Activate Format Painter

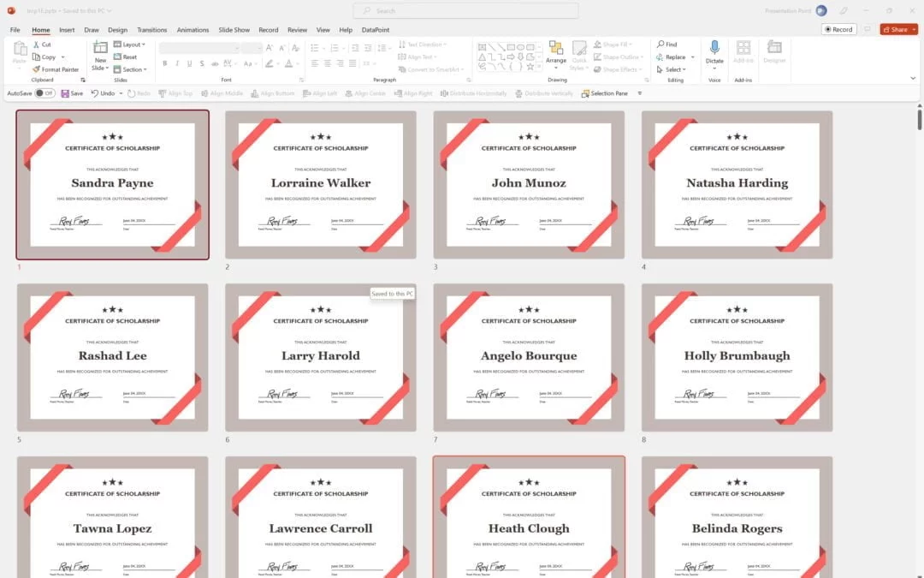pyautogui.click(x=56, y=69)
